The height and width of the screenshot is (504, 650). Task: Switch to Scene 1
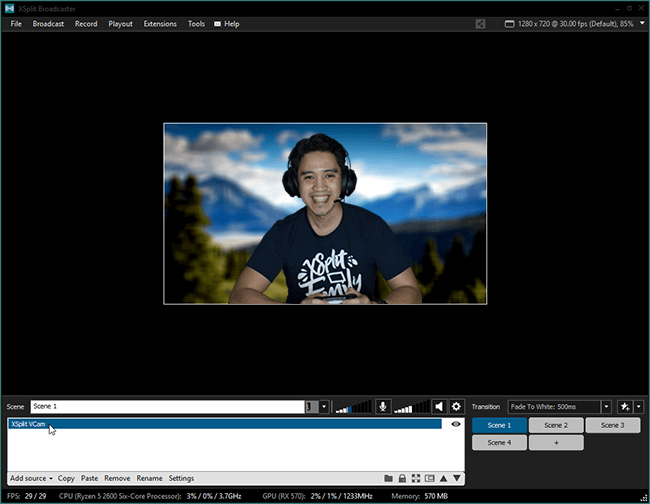[500, 425]
